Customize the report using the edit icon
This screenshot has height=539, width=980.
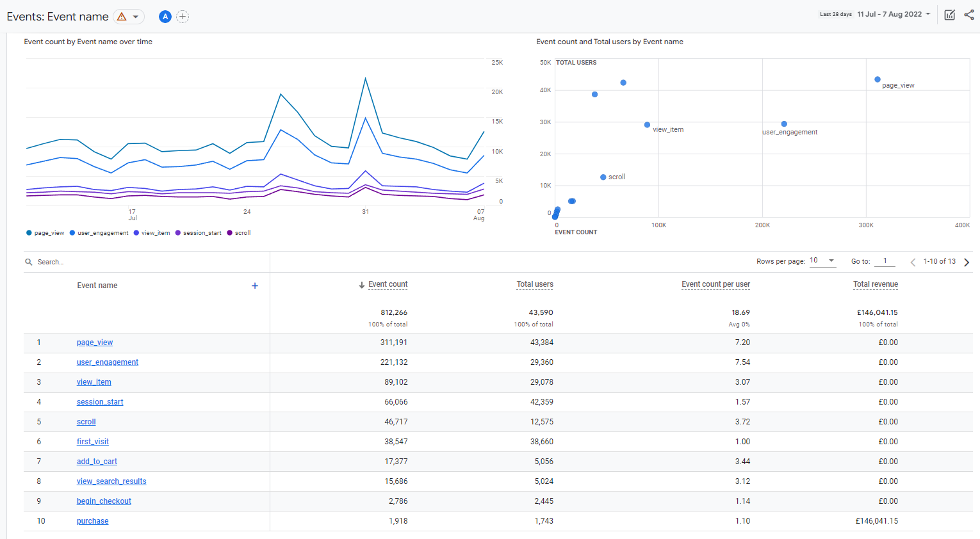click(x=949, y=14)
